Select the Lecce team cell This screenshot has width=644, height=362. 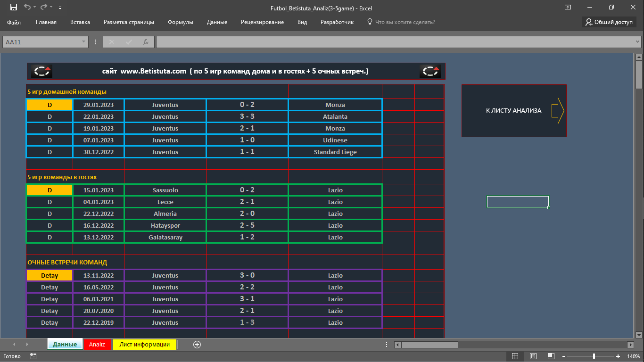pos(165,202)
